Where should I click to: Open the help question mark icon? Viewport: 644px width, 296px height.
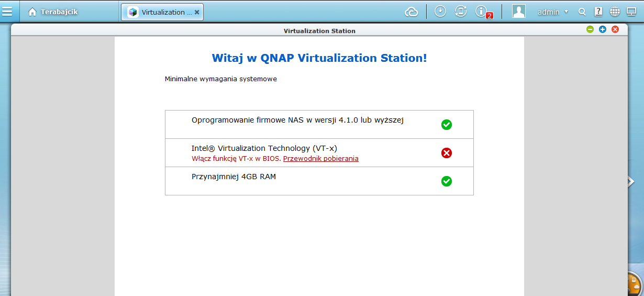coord(598,12)
